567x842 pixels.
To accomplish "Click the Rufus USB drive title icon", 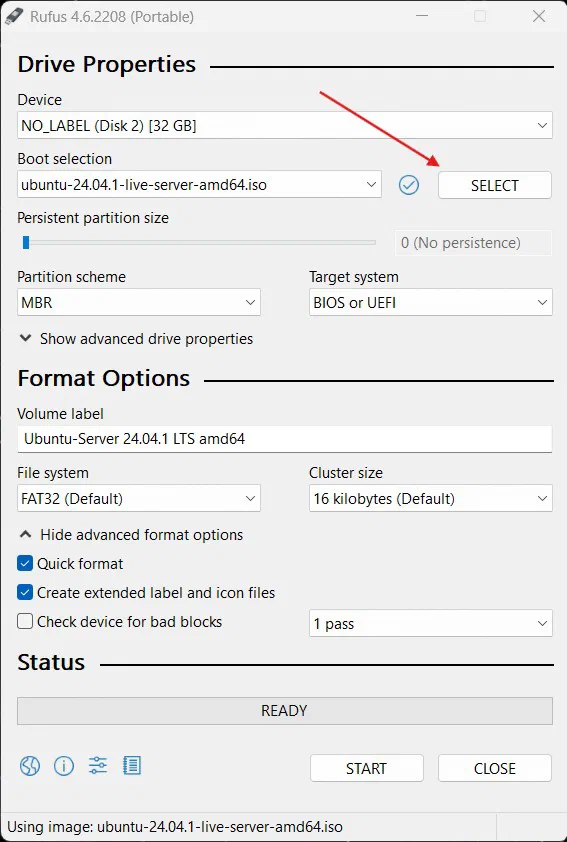I will [14, 16].
